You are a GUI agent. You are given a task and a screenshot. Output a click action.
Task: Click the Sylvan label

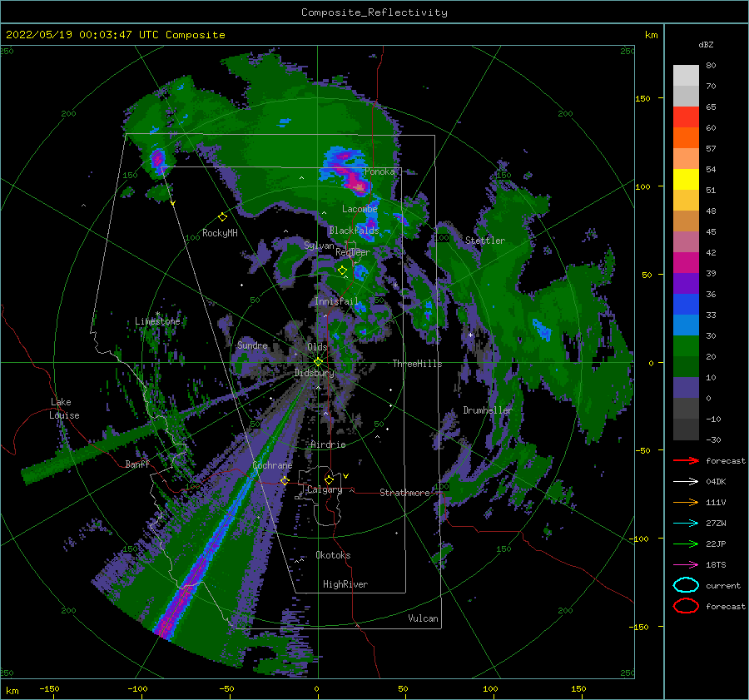(x=319, y=246)
